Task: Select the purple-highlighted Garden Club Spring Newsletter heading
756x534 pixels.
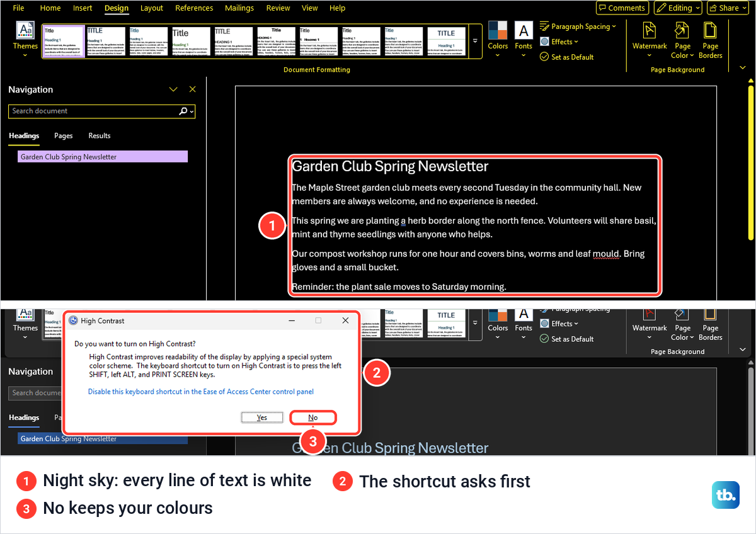Action: tap(103, 157)
